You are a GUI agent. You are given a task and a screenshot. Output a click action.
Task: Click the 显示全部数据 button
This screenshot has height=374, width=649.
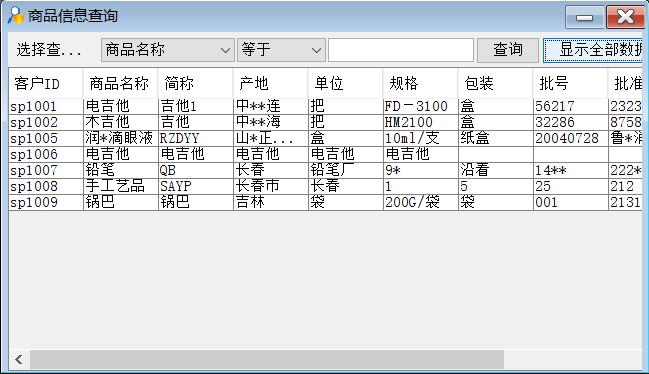click(593, 50)
